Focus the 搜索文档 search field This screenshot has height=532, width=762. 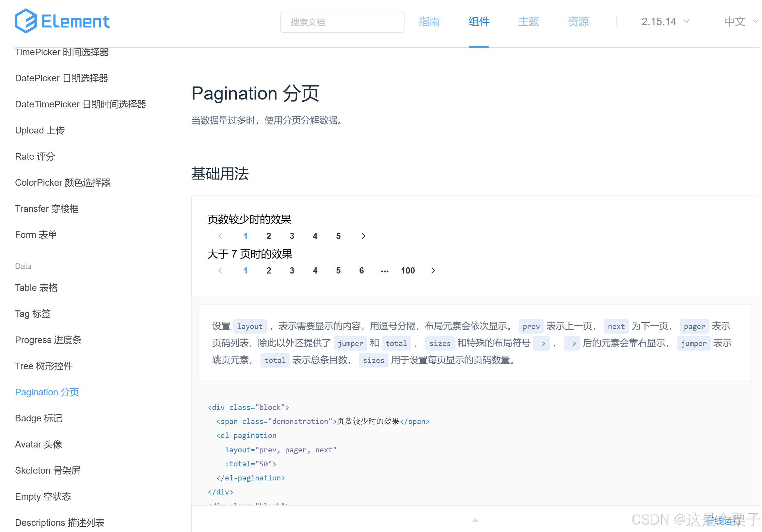pyautogui.click(x=342, y=22)
